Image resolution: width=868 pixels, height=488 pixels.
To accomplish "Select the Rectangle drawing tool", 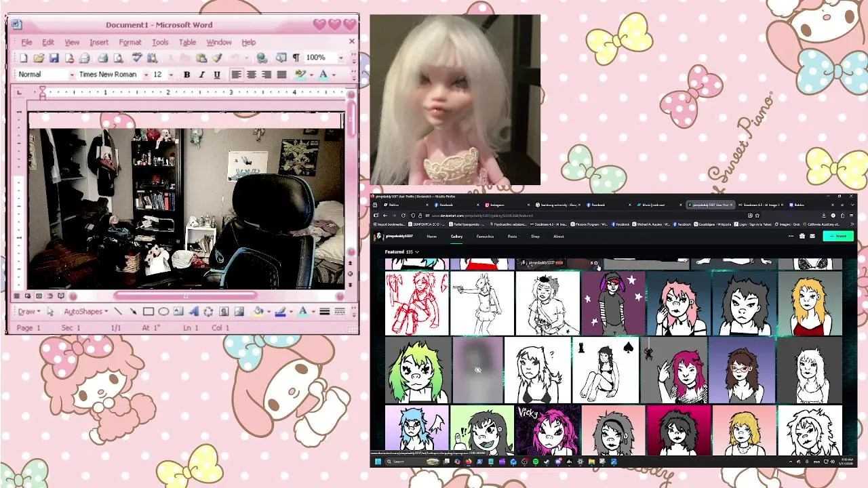I will (149, 312).
